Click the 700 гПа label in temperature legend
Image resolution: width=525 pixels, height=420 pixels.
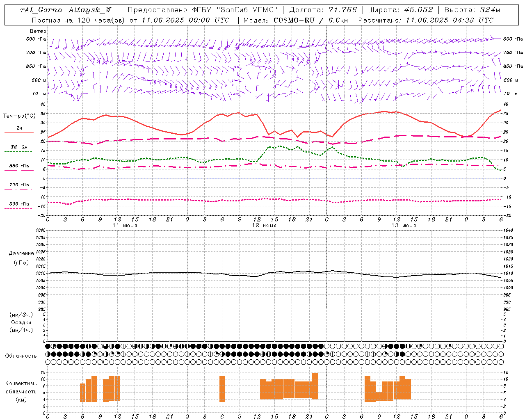(19, 185)
